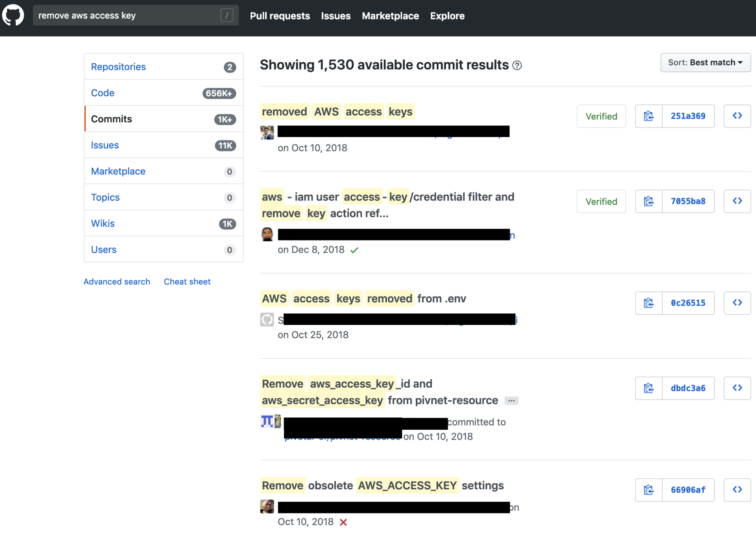Open Pull requests in the top navigation
Viewport: 756px width, 534px height.
pyautogui.click(x=280, y=16)
